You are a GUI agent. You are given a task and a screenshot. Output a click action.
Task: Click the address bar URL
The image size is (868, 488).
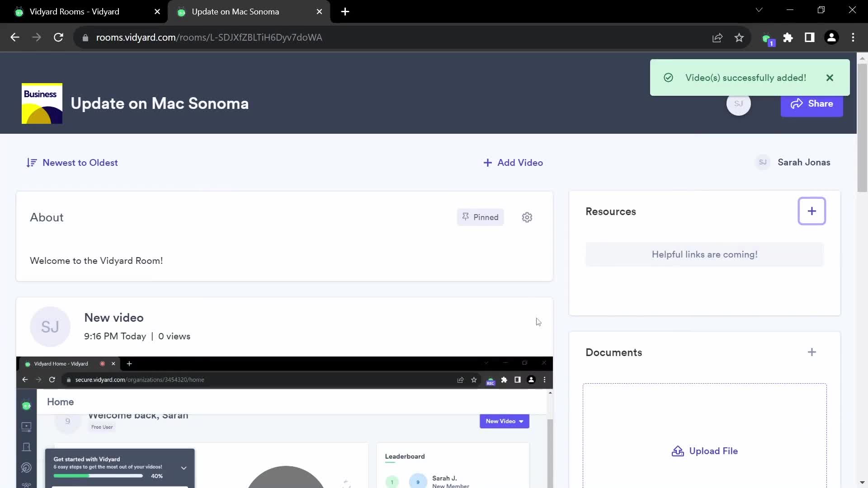[209, 38]
